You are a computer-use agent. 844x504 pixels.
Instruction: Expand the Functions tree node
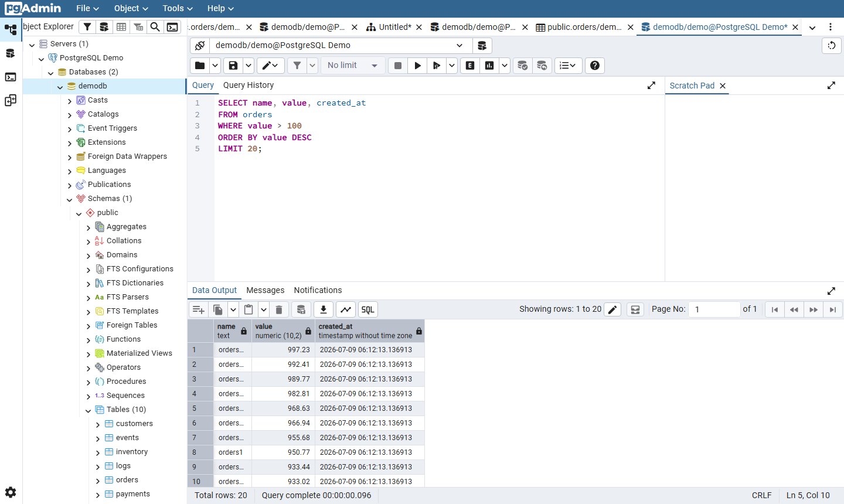89,340
